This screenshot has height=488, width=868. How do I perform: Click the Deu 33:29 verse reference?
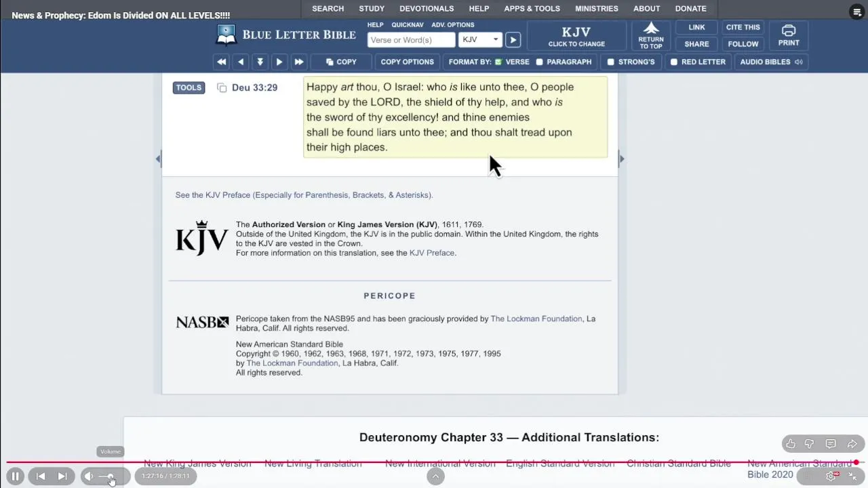(254, 87)
